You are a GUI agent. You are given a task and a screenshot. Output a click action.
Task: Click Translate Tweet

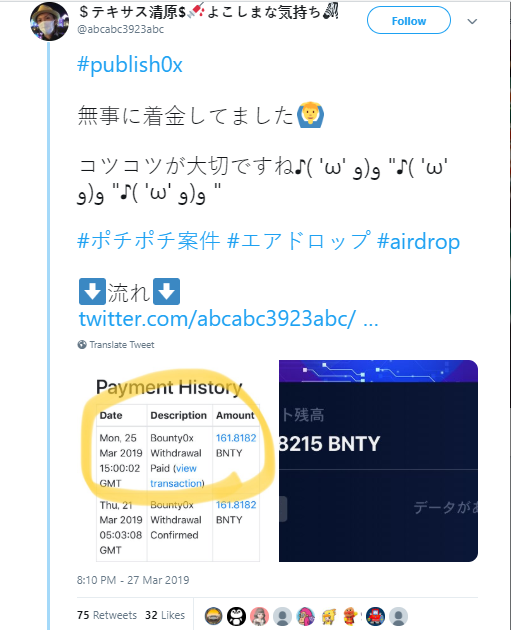point(122,345)
